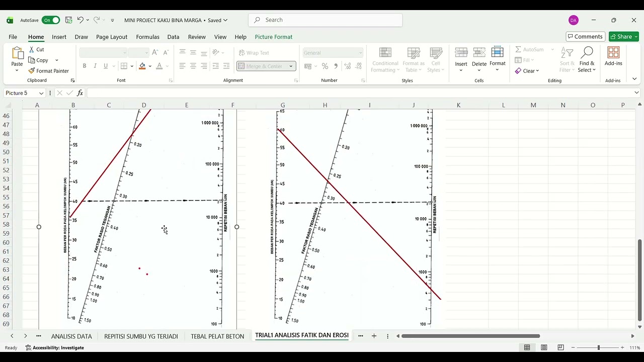Expand the formula bar
644x362 pixels.
pos(636,93)
